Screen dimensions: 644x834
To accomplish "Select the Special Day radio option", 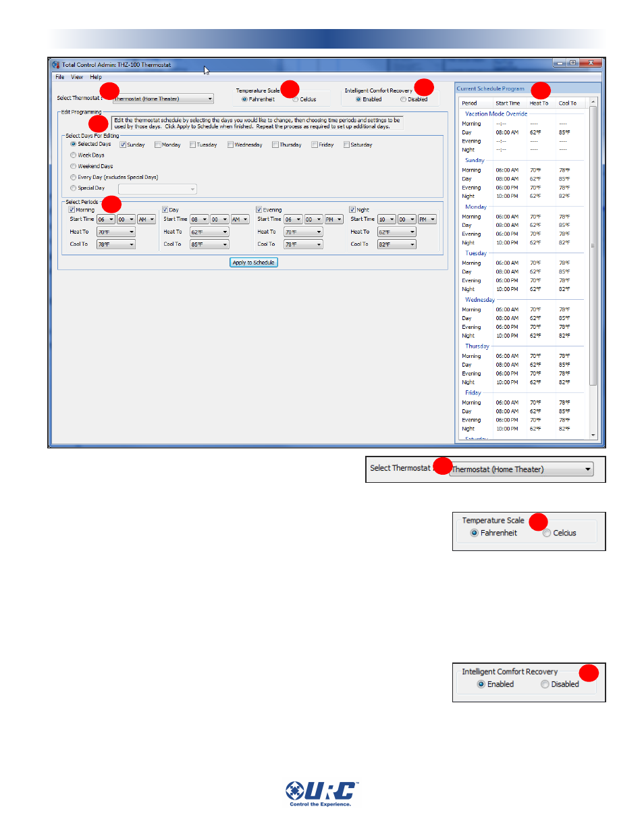I will coord(74,188).
